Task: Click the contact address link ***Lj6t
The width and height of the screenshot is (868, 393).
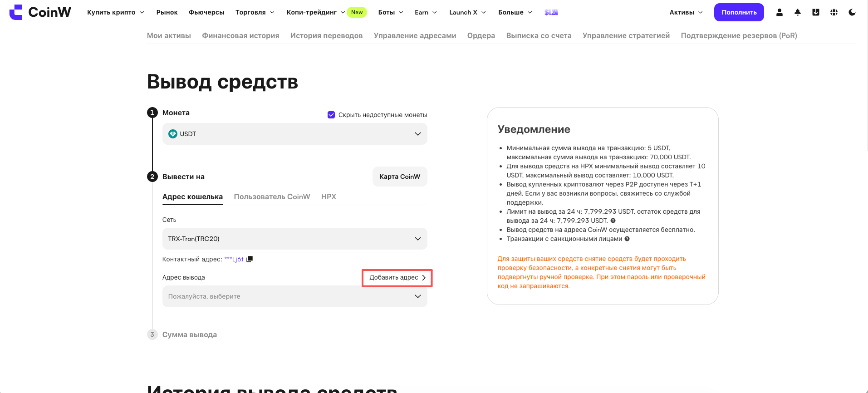Action: coord(234,259)
